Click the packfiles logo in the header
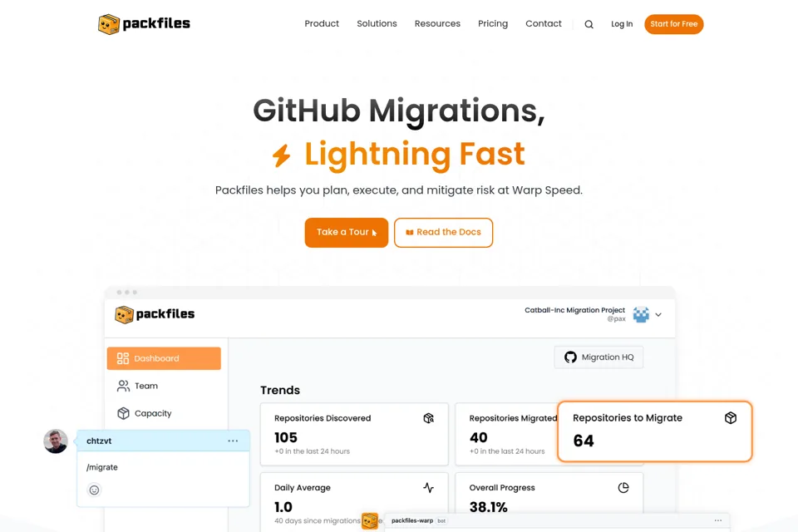The width and height of the screenshot is (798, 532). pos(144,24)
